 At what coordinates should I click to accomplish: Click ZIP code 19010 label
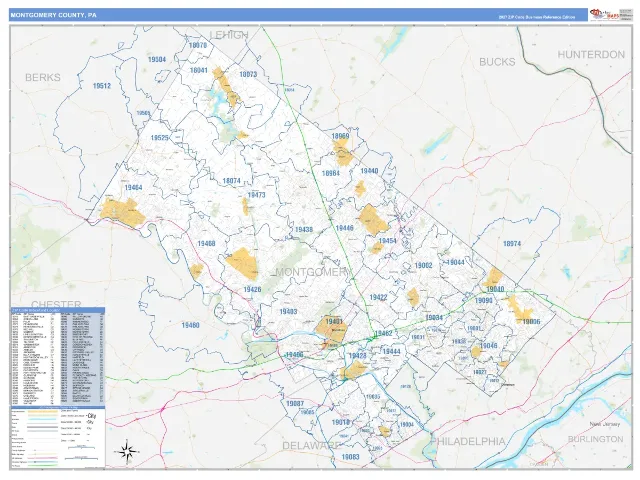coord(340,422)
